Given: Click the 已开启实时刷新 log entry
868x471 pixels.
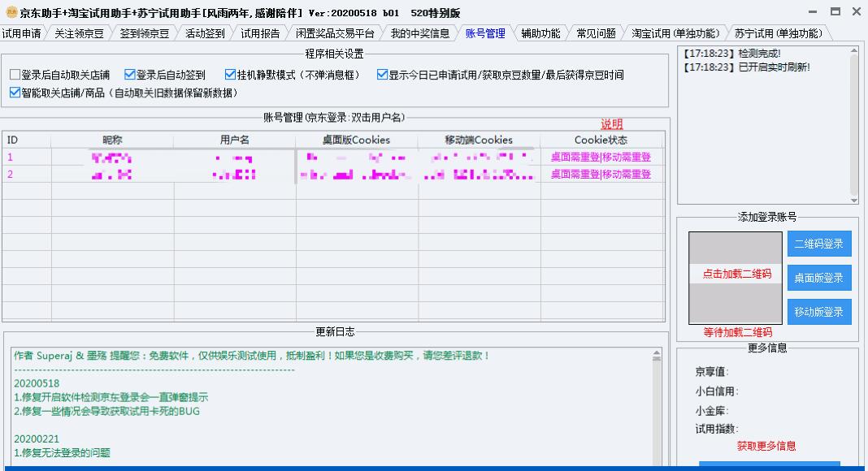Looking at the screenshot, I should pos(747,67).
